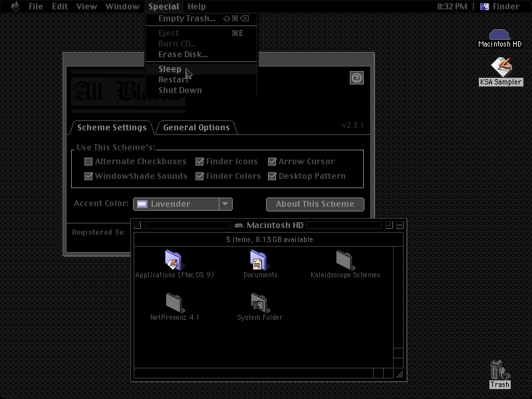Click the resize grip of Macintosh HD window
532x399 pixels.
[x=399, y=374]
